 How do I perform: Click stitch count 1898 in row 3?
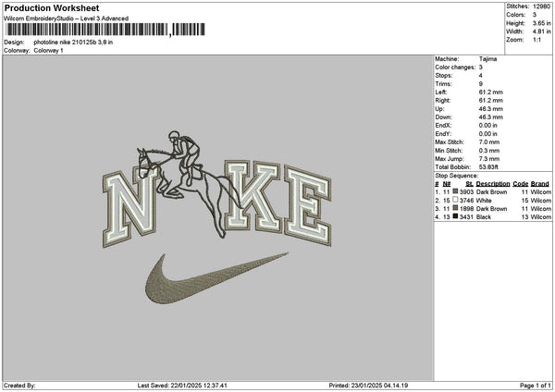tap(466, 209)
